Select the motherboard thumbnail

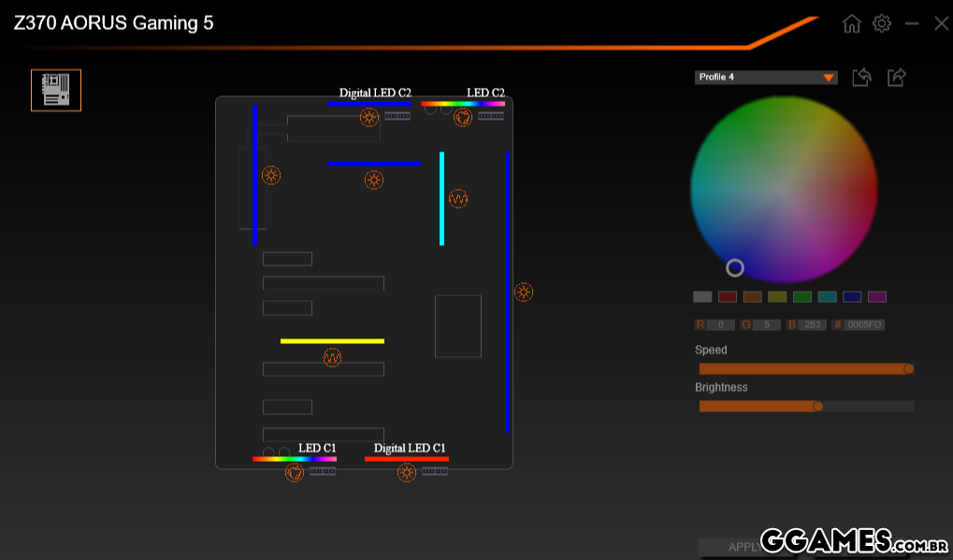56,90
